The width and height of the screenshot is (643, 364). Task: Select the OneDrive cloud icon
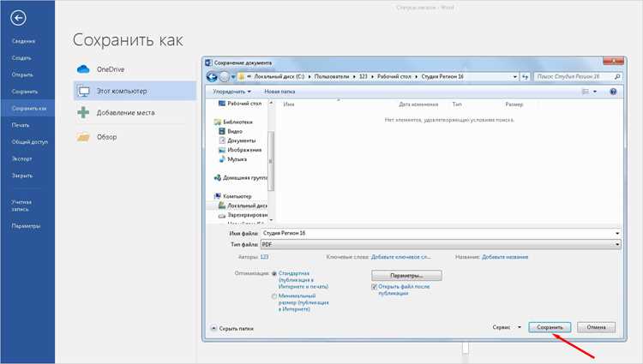tap(83, 69)
